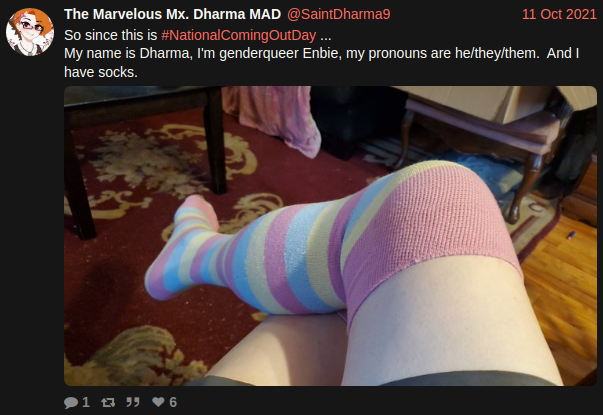Click the "So since this is" text

pos(111,35)
